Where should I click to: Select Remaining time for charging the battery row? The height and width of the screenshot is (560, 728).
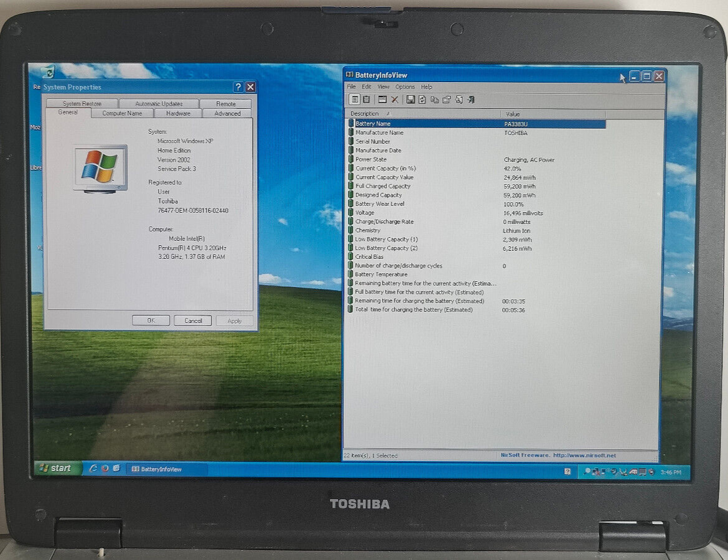pos(476,301)
